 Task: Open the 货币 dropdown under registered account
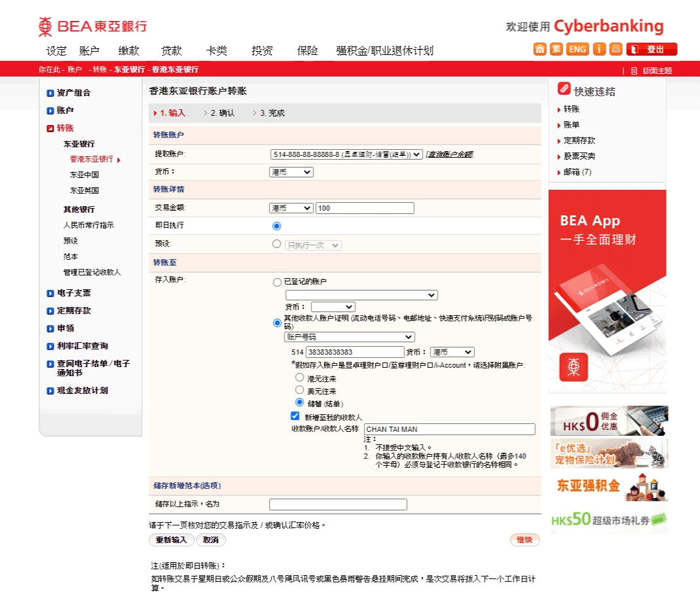(x=333, y=307)
